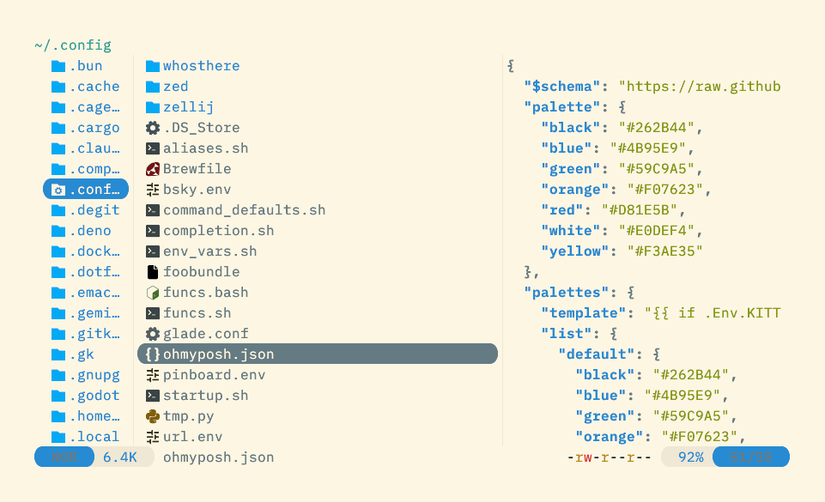Select the foobundle file name

202,272
